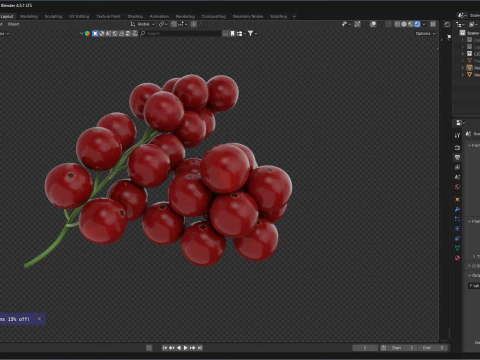Viewport: 480px width, 360px height.
Task: Open the green Object Data properties tab
Action: 457,248
